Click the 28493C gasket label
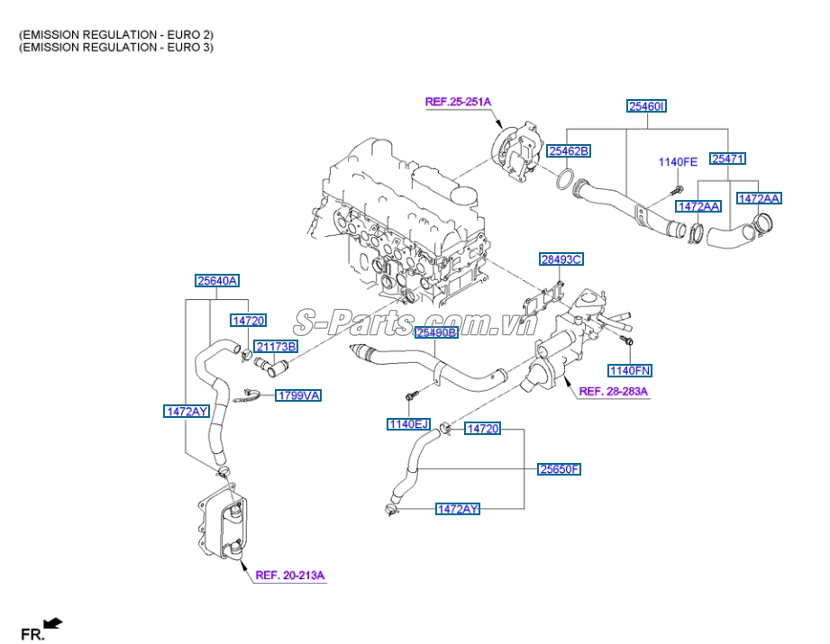830x644 pixels. [561, 259]
